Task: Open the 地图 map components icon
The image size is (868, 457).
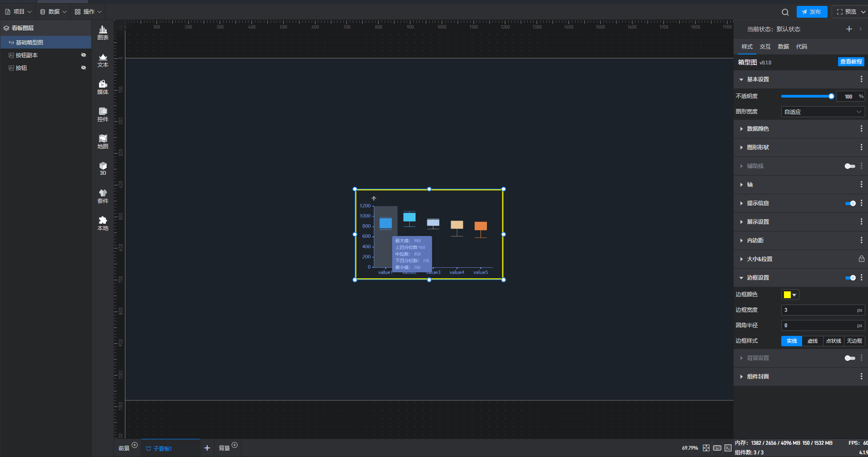Action: point(103,142)
